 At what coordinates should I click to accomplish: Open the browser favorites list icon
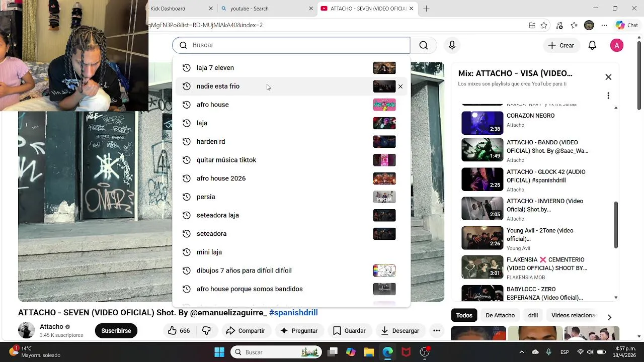click(x=574, y=25)
